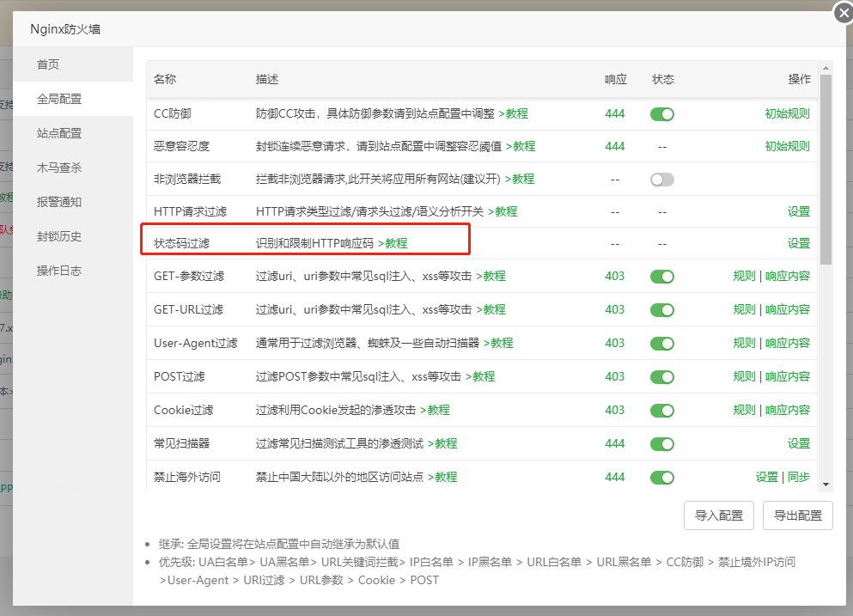This screenshot has width=853, height=616.
Task: Click the 状态码过滤 row name
Action: [182, 243]
